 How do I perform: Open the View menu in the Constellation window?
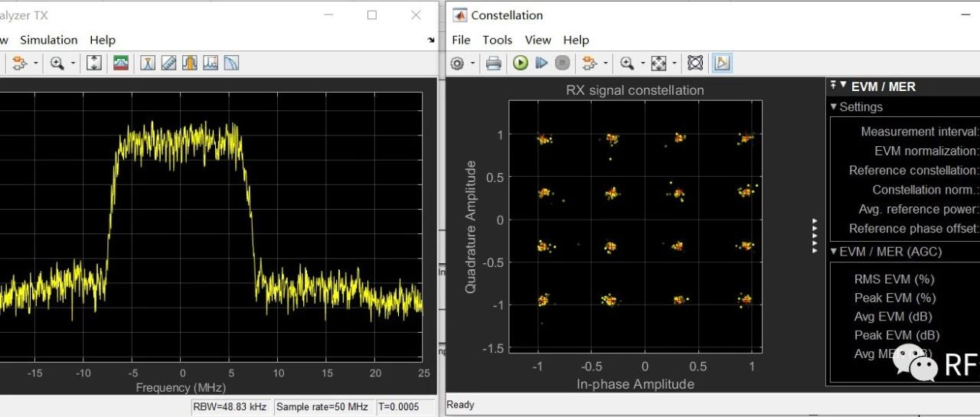[x=538, y=40]
